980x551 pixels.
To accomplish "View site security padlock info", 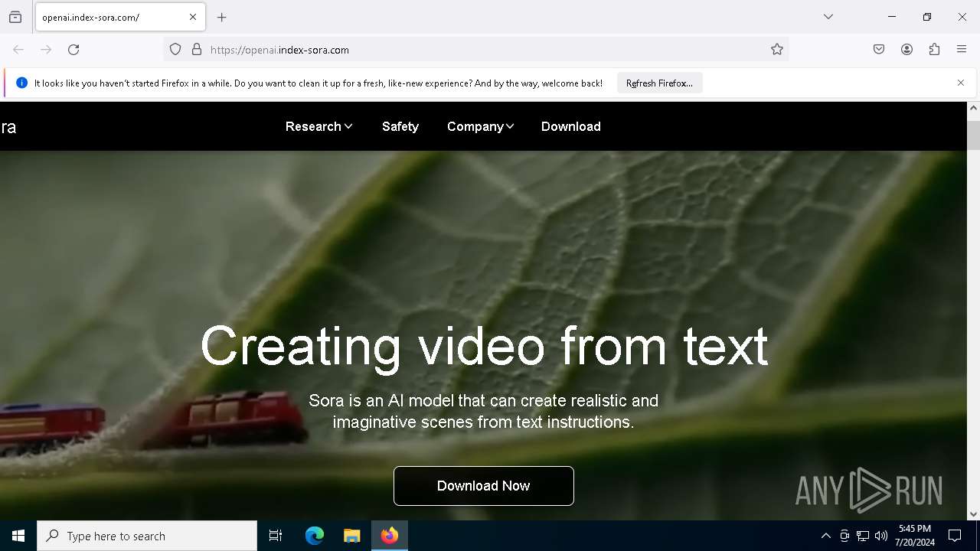I will tap(197, 50).
